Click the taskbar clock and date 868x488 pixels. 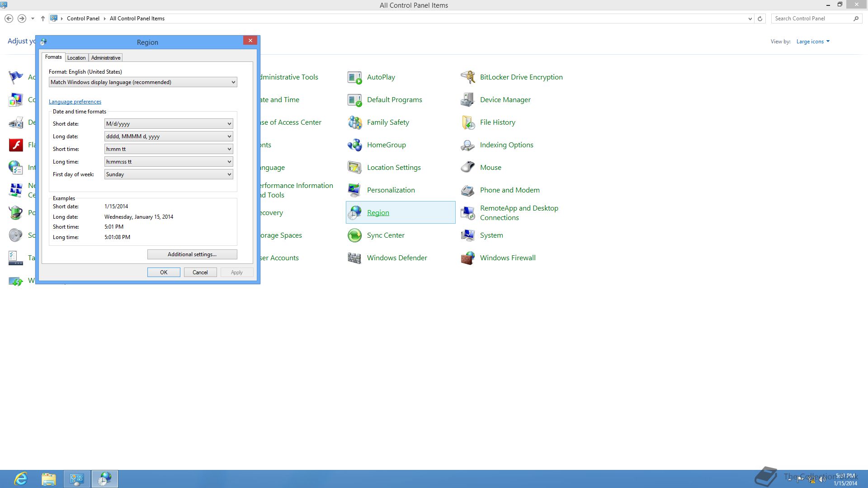tap(845, 479)
